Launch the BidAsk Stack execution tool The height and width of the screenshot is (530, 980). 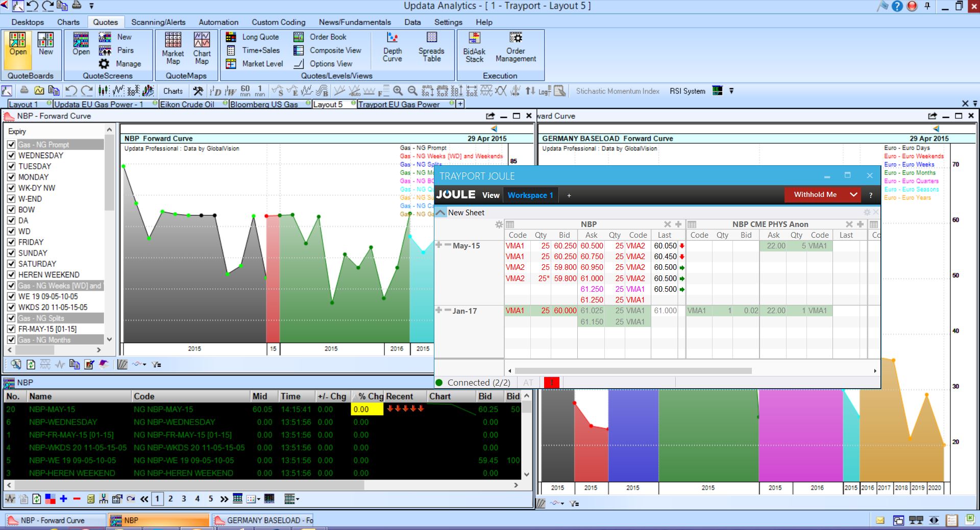[474, 47]
